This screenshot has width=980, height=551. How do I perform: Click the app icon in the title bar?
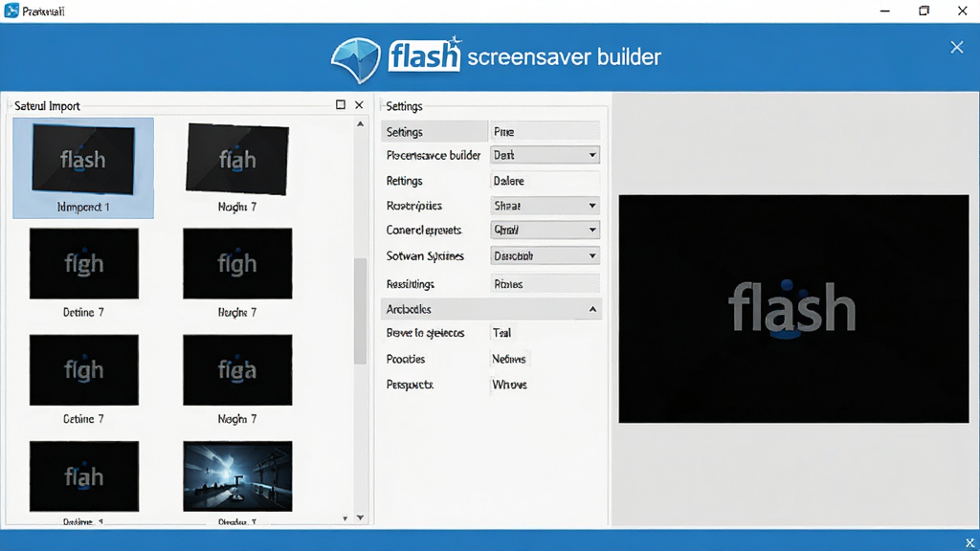pos(11,11)
